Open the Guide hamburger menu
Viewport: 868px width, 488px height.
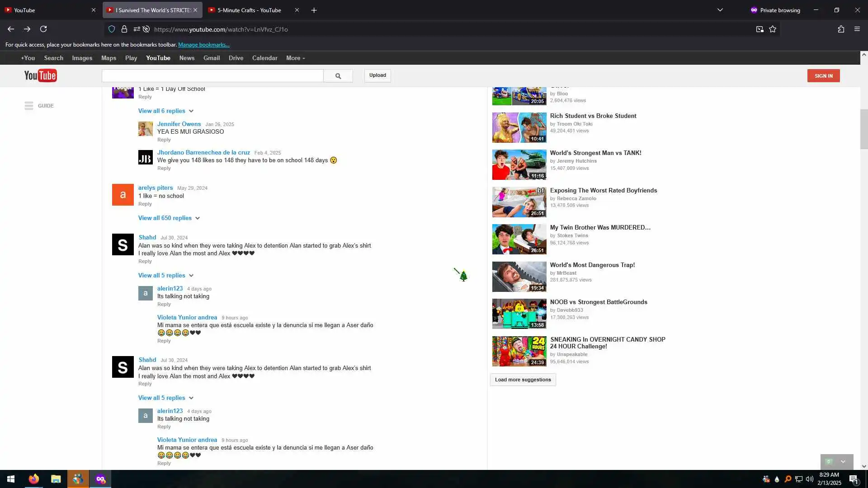tap(29, 106)
